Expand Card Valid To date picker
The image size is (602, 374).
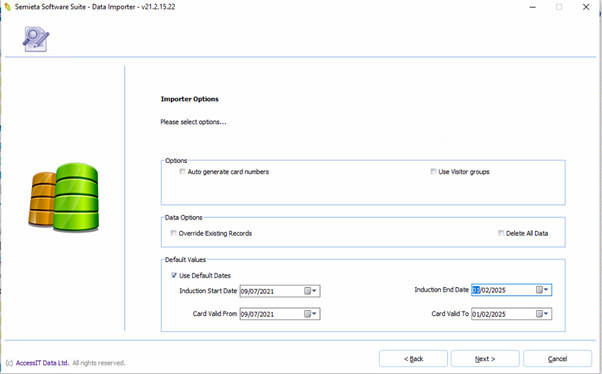point(542,314)
